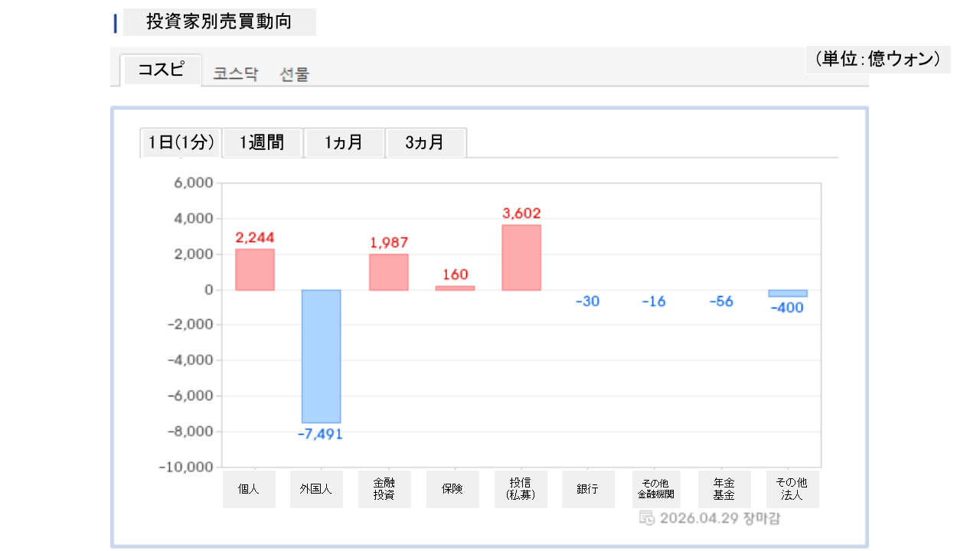Click the 外国人 blue negative bar
This screenshot has height=551, width=980.
(321, 356)
